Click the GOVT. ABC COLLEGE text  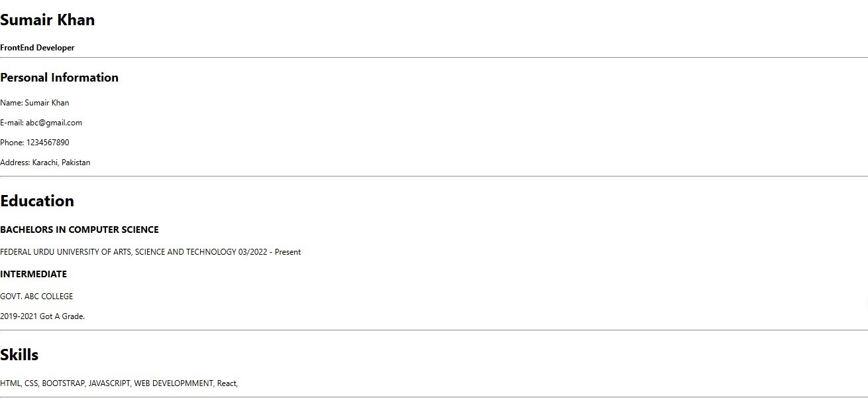(x=36, y=297)
